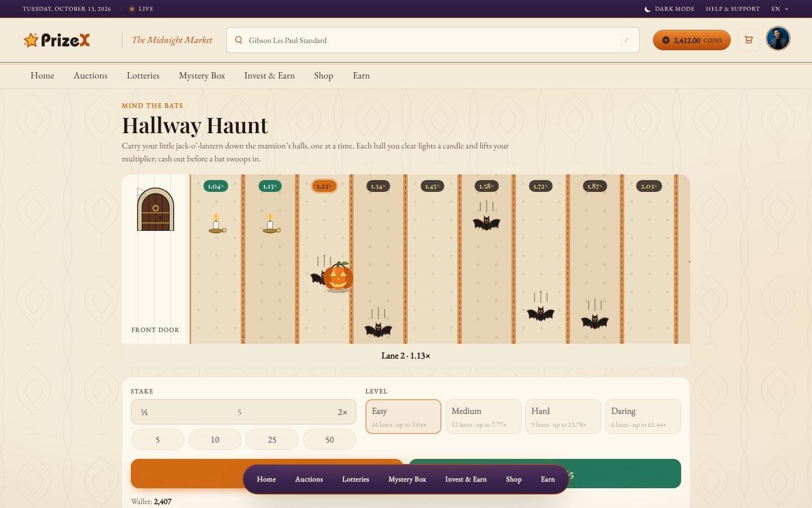Open the Help & Support link
Screen dimensions: 812x508
732,9
